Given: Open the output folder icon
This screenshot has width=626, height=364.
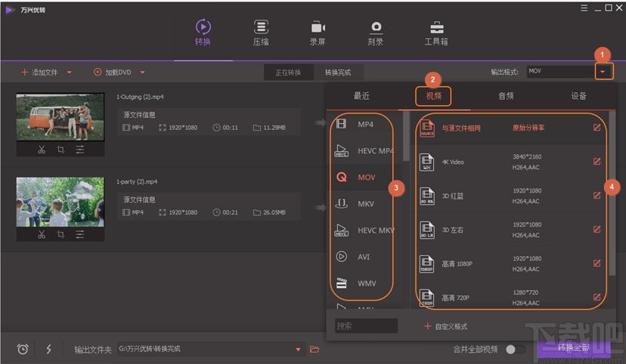Looking at the screenshot, I should (x=315, y=349).
